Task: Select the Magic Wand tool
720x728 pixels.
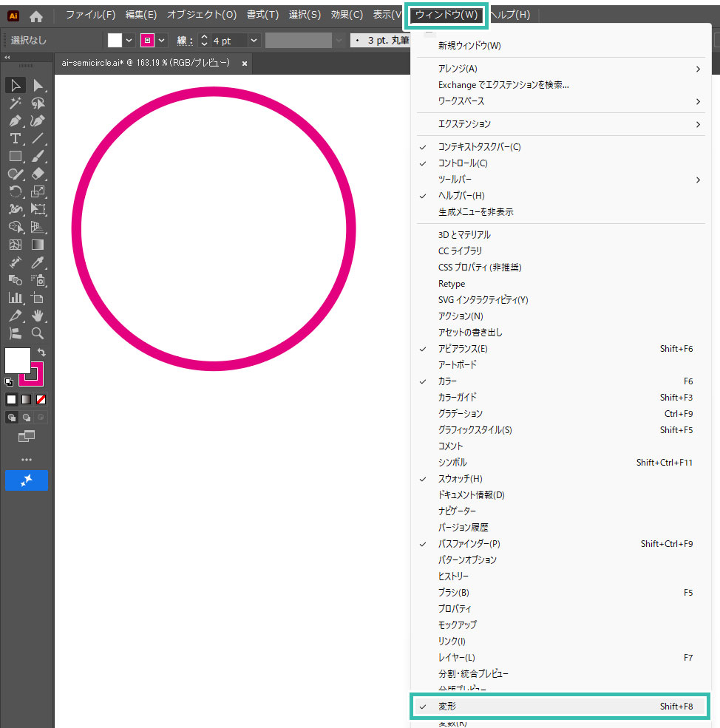Action: (x=15, y=103)
